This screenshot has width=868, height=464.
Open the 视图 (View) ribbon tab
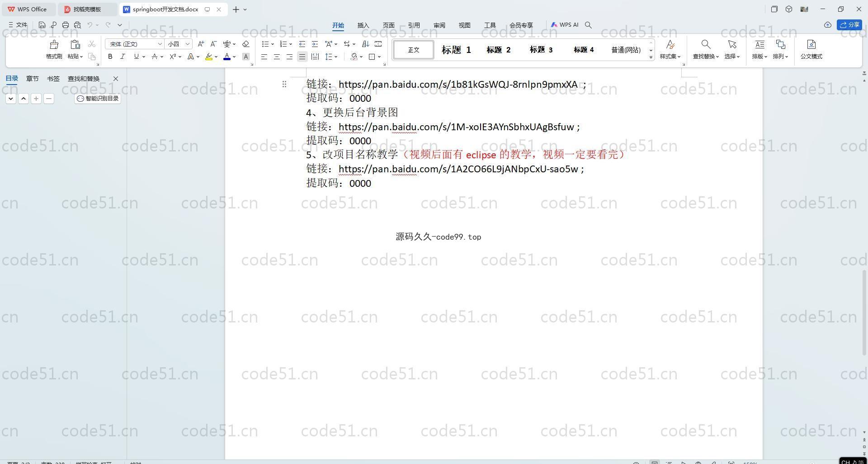464,25
